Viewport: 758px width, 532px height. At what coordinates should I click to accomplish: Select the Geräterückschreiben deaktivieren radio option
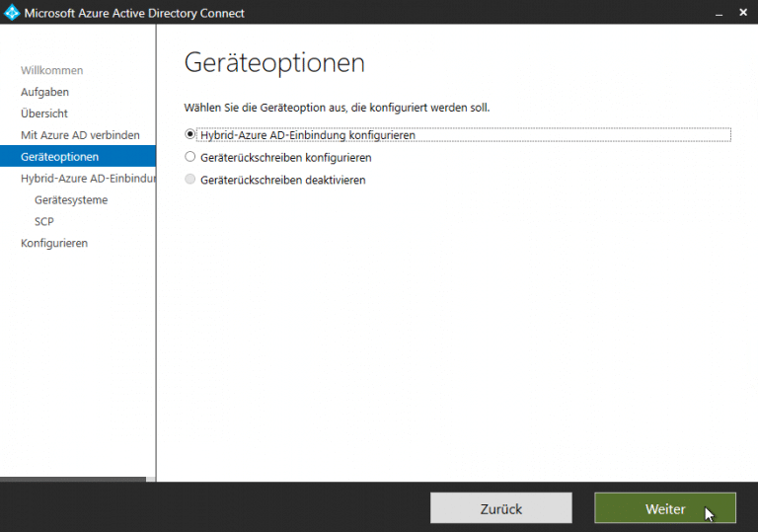click(x=190, y=180)
